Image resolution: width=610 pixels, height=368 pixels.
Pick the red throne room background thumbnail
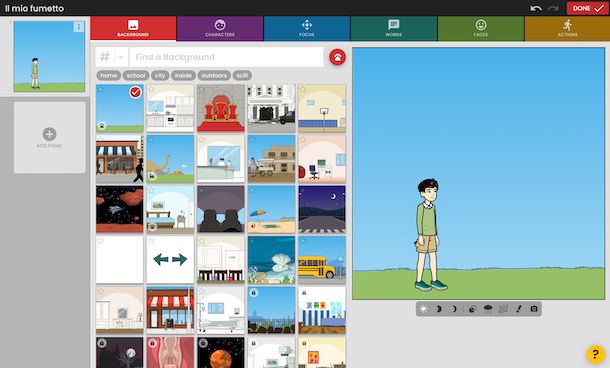(221, 108)
